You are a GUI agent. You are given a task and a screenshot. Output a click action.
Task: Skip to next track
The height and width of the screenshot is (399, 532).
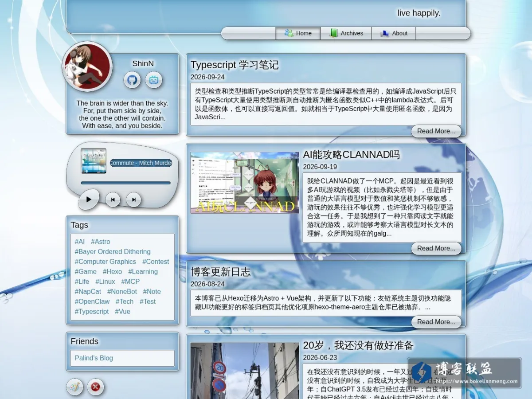pyautogui.click(x=133, y=199)
